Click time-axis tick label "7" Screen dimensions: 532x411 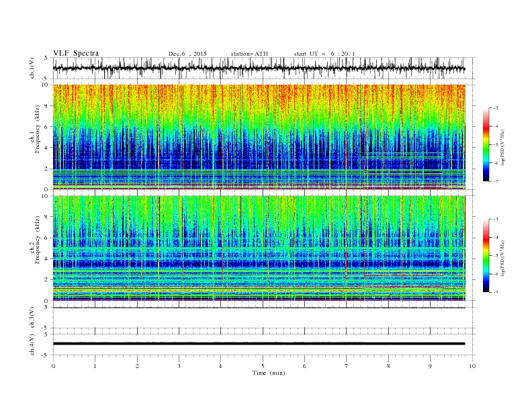tap(347, 366)
